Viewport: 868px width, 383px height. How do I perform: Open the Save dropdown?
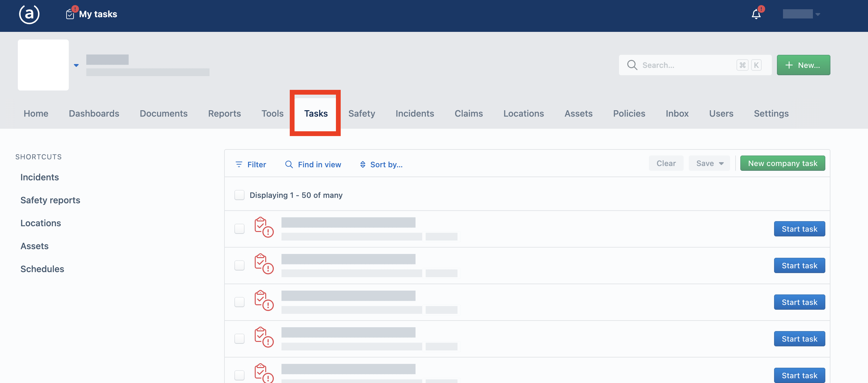click(709, 163)
